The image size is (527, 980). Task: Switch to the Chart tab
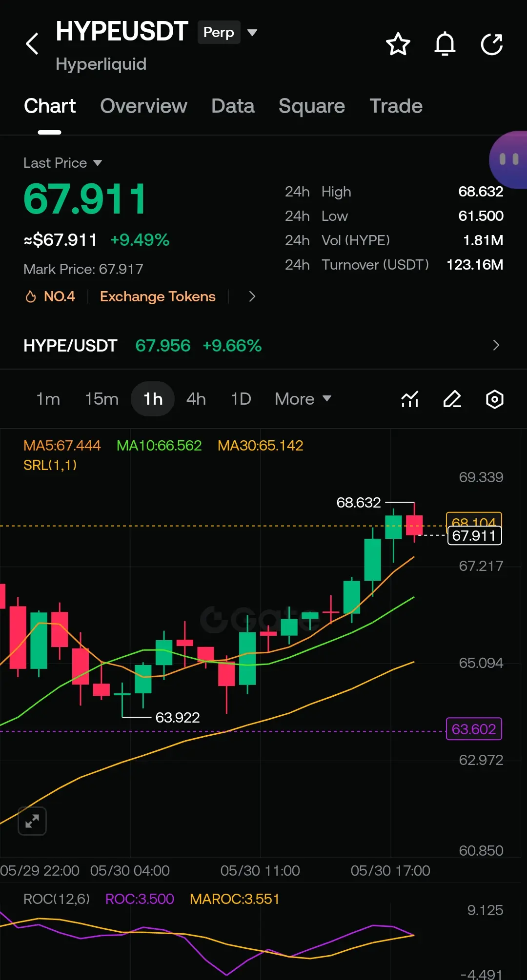pos(50,106)
